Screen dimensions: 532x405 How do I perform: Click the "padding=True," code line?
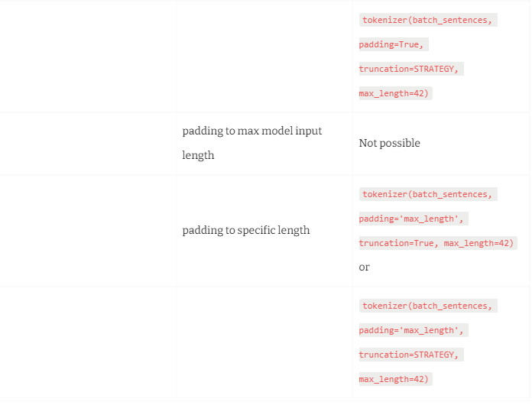[392, 44]
